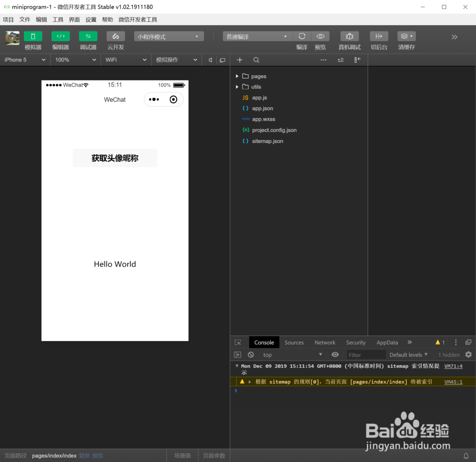
Task: Switch to the Security tab
Action: [x=356, y=343]
